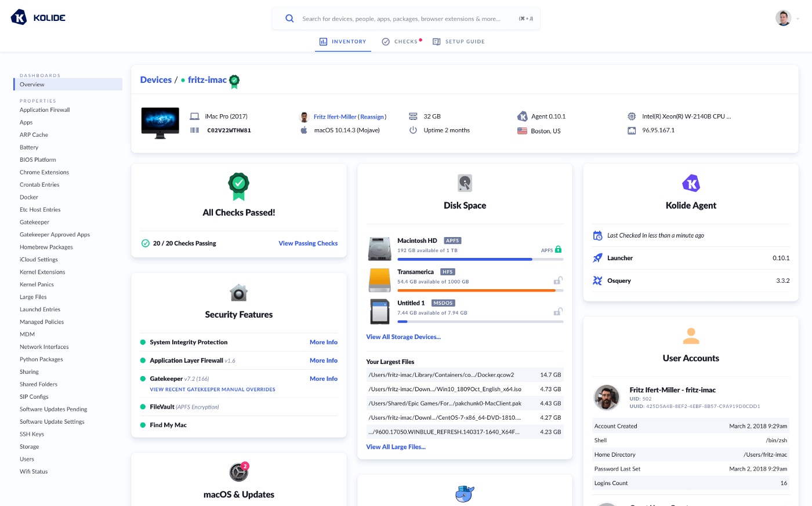The width and height of the screenshot is (812, 506).
Task: Click the green verified badge beside fritz-imac
Action: (x=234, y=81)
